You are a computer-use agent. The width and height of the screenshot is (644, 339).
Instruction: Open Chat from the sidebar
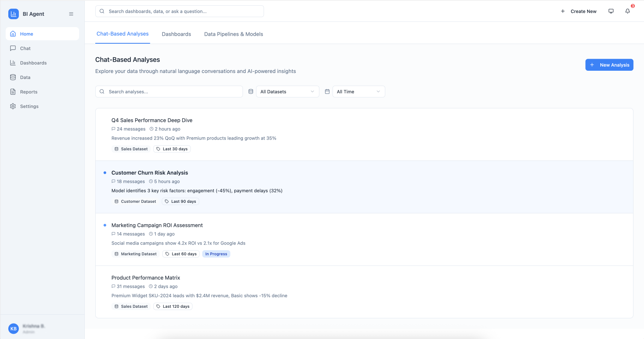[x=25, y=49]
